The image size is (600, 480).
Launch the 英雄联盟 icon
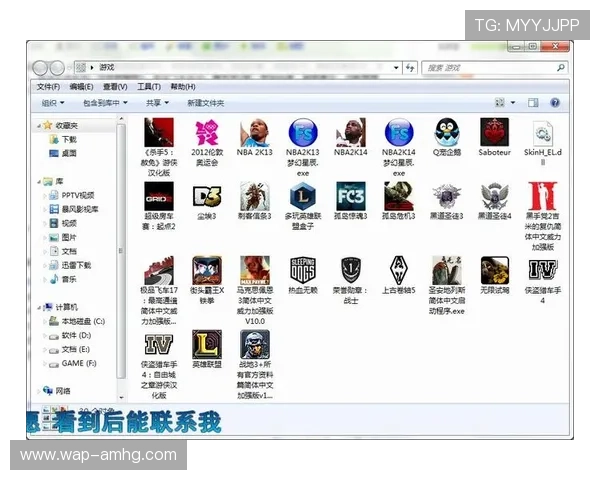(207, 344)
